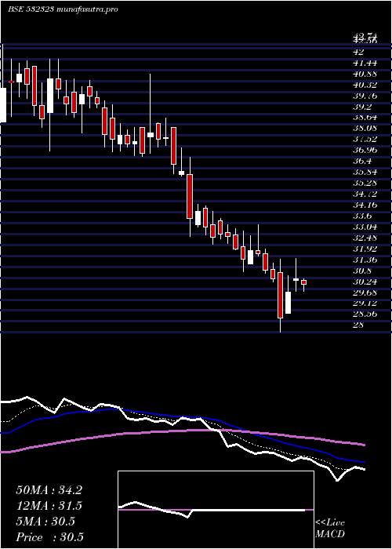Click the 41.44 price axis label
392x549 pixels.
tap(365, 63)
